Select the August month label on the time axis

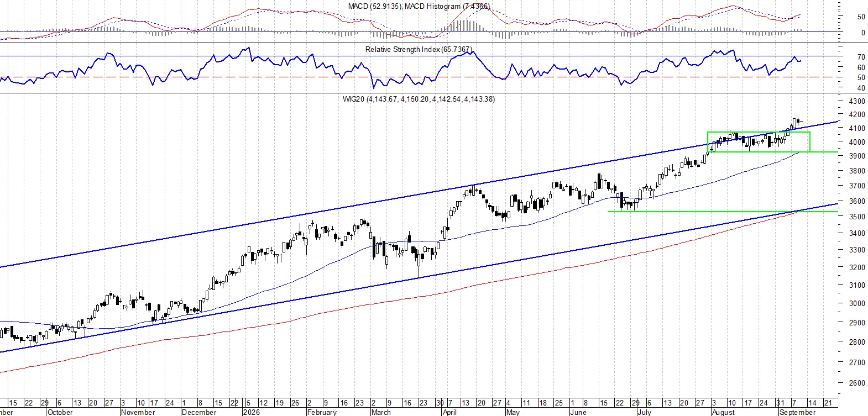point(723,412)
